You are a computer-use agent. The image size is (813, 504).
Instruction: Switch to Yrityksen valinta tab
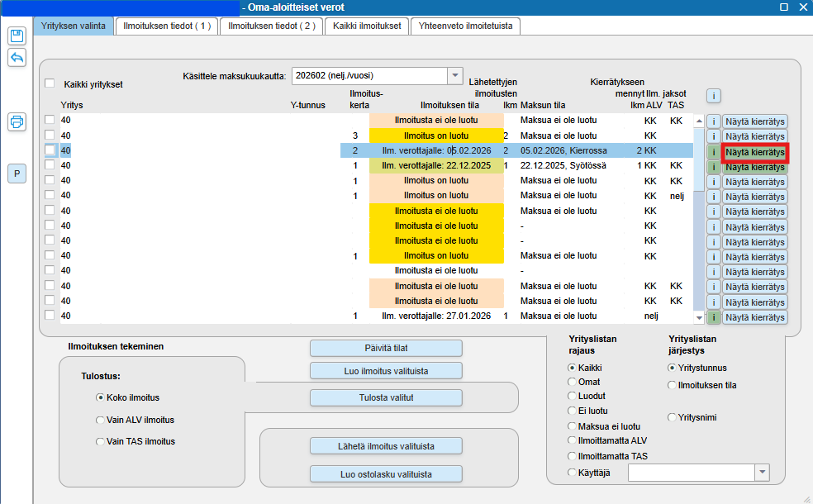click(x=73, y=26)
